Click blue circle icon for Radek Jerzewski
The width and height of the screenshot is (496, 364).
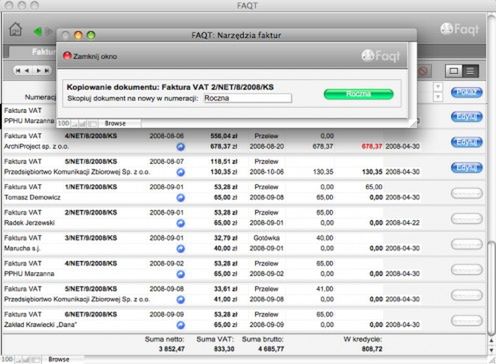click(x=180, y=223)
